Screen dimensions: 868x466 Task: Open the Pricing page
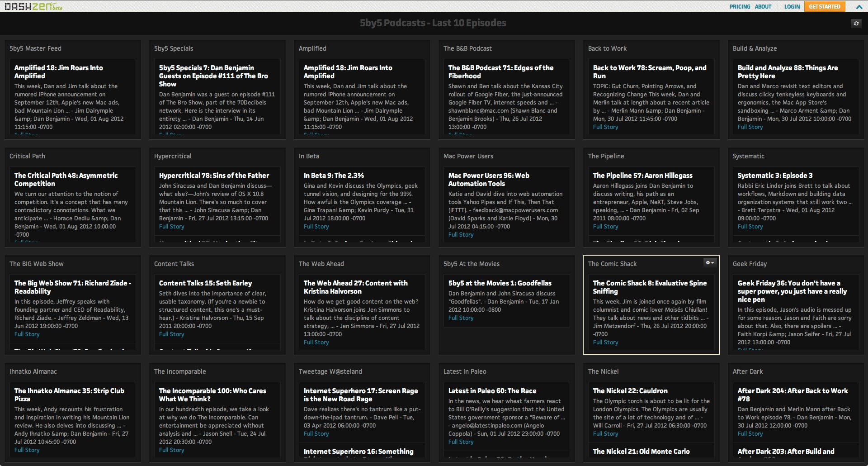[x=740, y=7]
